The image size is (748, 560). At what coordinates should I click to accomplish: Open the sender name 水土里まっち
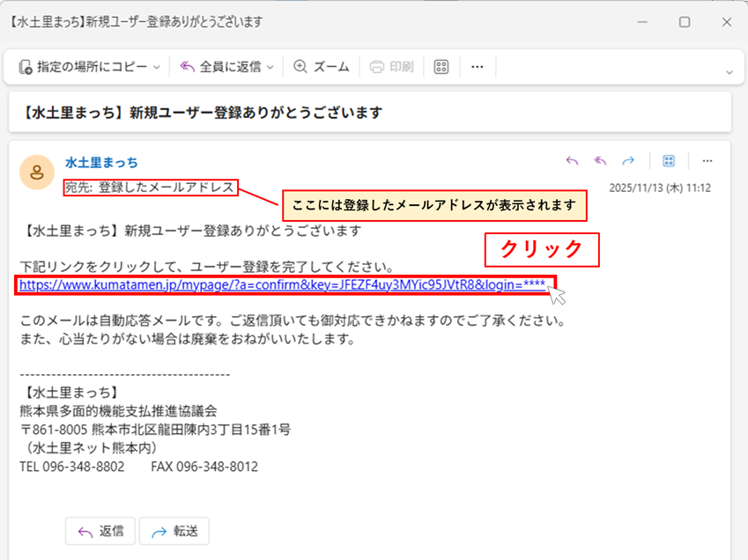101,163
